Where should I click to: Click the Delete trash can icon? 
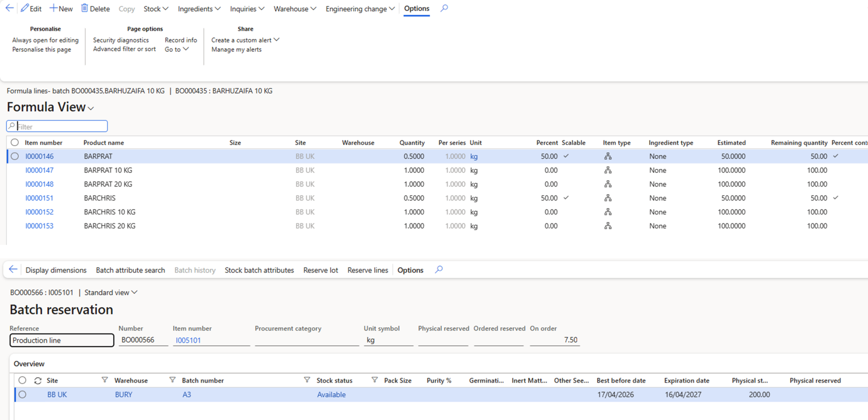point(84,8)
